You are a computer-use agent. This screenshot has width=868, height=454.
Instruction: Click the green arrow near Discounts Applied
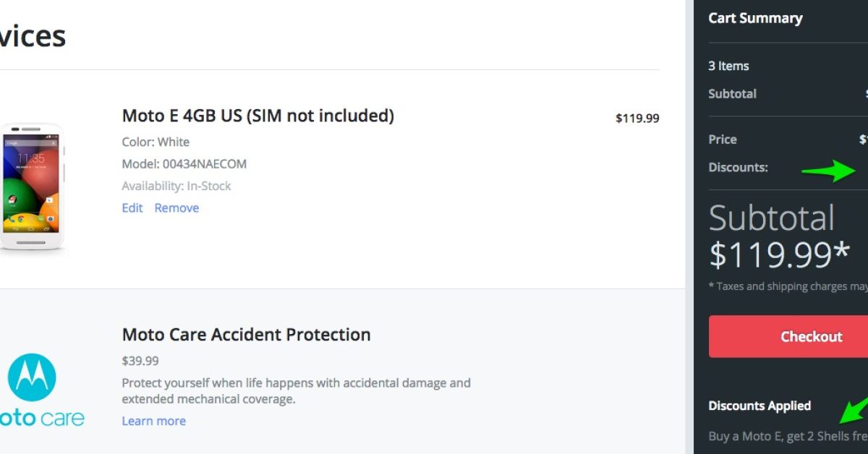coord(854,411)
